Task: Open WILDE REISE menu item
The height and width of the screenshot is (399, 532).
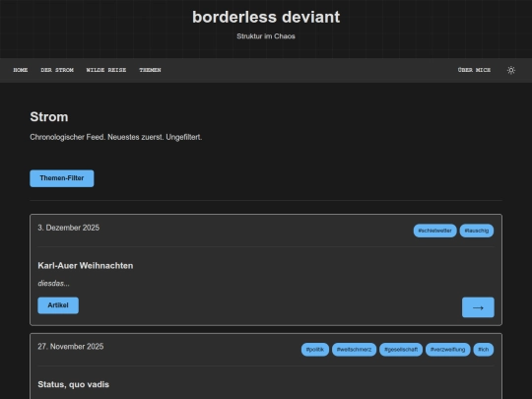Action: (106, 70)
